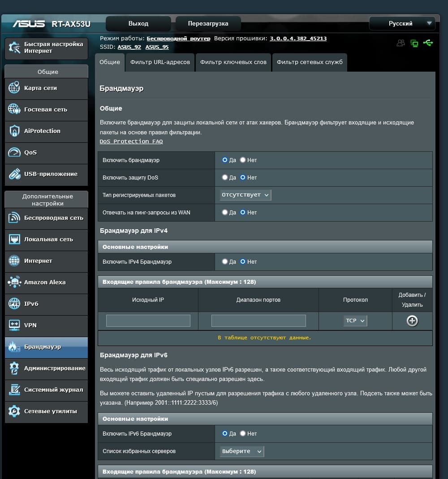Click the guest users status icon
Viewport: 448px width, 479px height.
click(x=401, y=43)
